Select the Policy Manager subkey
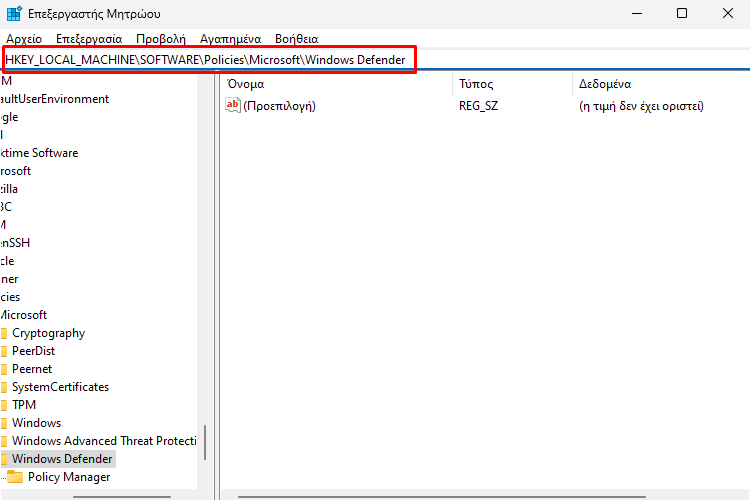Image resolution: width=750 pixels, height=500 pixels. (x=69, y=477)
